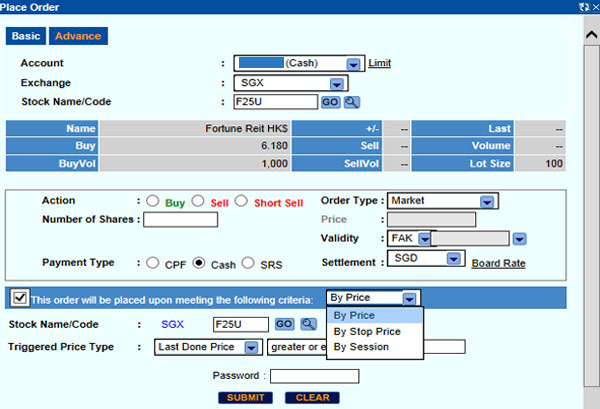Click the Number of Shares input field

point(181,220)
